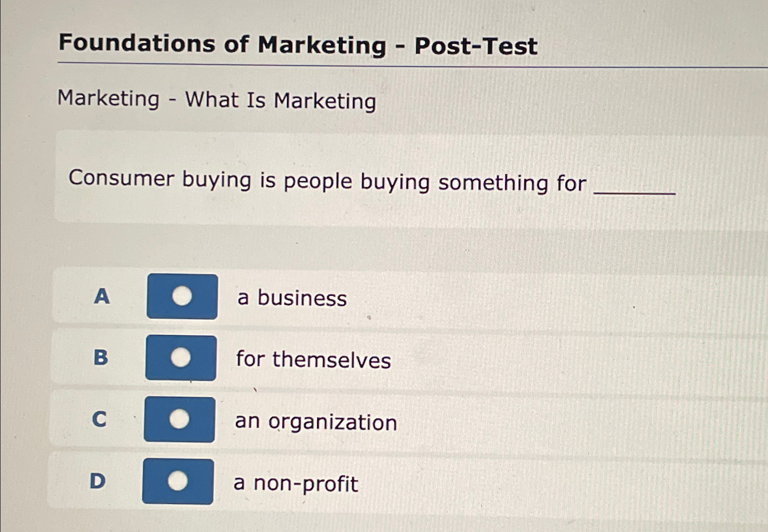Click the letter label A
768x532 pixels.
click(101, 297)
